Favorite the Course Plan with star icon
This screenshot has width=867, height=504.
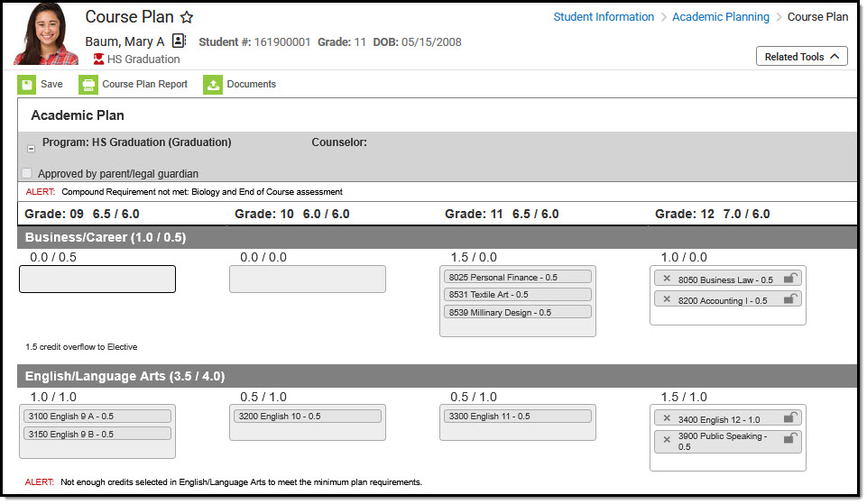187,17
